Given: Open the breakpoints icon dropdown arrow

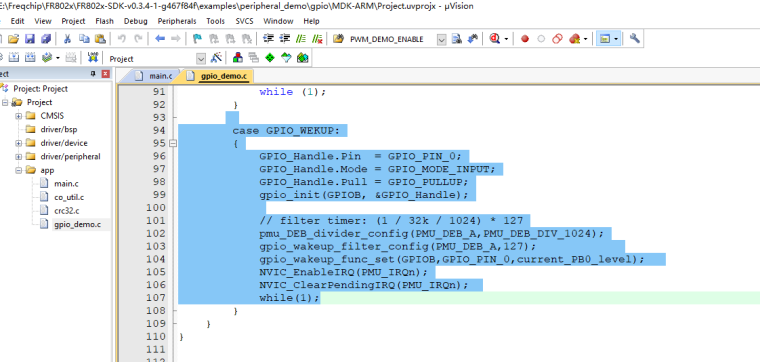Looking at the screenshot, I should click(586, 39).
